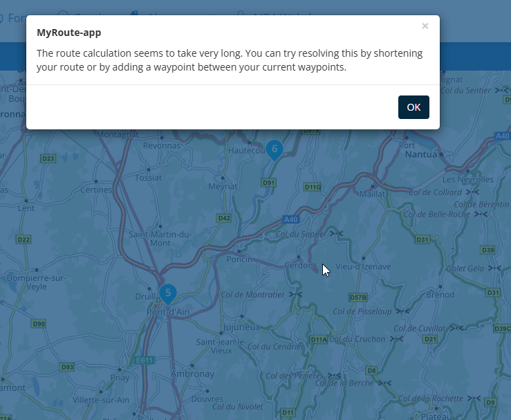This screenshot has width=511, height=420.
Task: Click the D11G road shield
Action: [x=313, y=188]
